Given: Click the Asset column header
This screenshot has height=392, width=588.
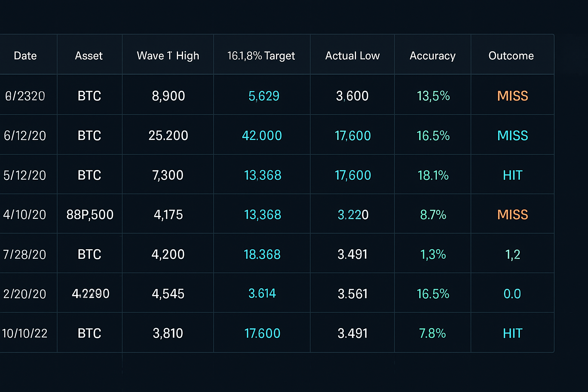Looking at the screenshot, I should click(x=88, y=55).
